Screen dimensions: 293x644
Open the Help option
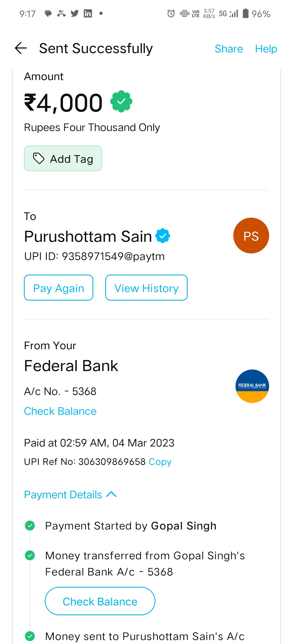click(266, 49)
